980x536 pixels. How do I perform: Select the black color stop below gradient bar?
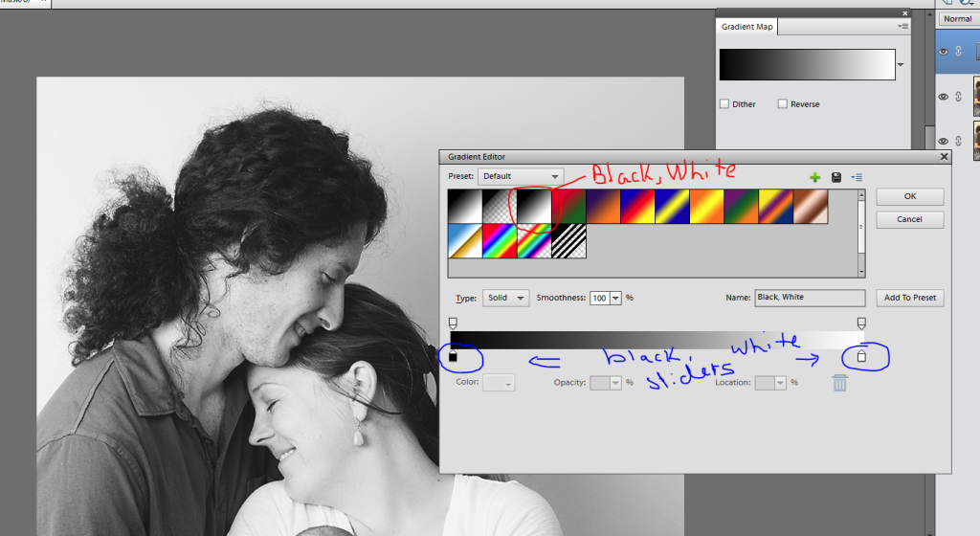(x=454, y=356)
